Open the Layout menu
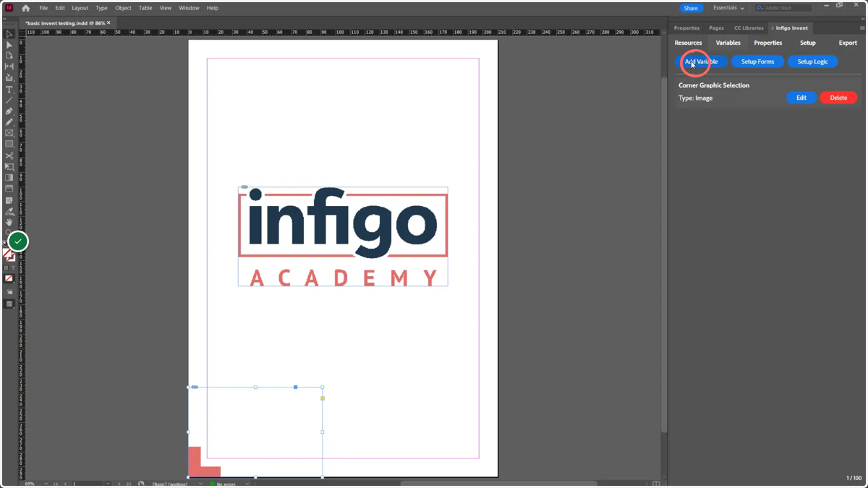 pos(80,8)
